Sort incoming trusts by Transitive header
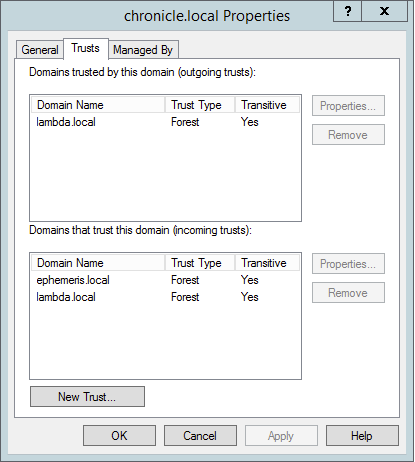The width and height of the screenshot is (415, 462). pos(267,263)
